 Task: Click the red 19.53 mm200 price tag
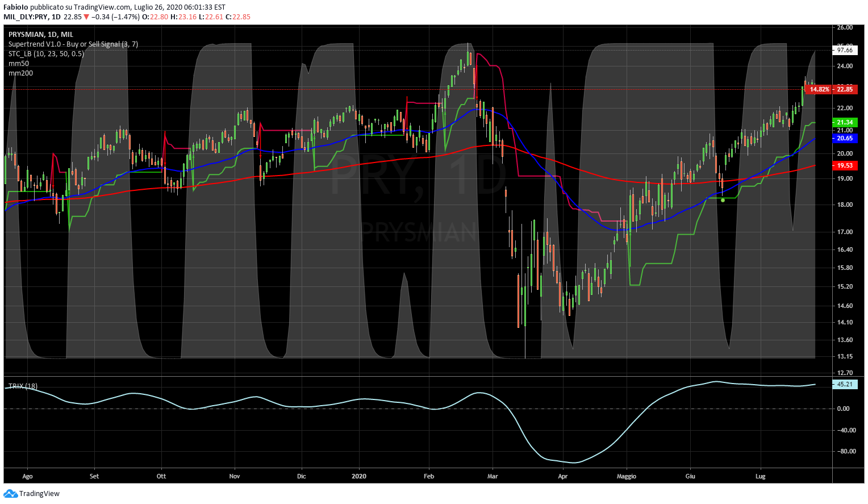pos(845,165)
